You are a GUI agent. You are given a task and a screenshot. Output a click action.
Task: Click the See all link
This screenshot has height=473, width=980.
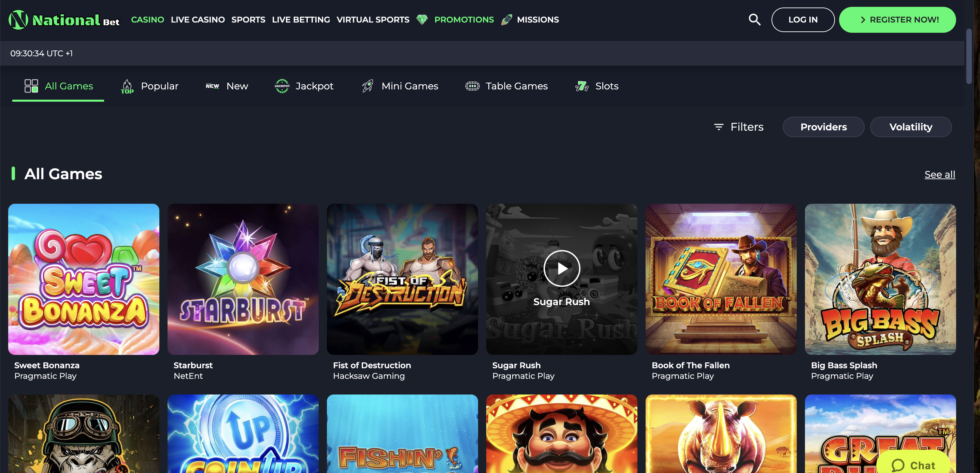click(939, 174)
